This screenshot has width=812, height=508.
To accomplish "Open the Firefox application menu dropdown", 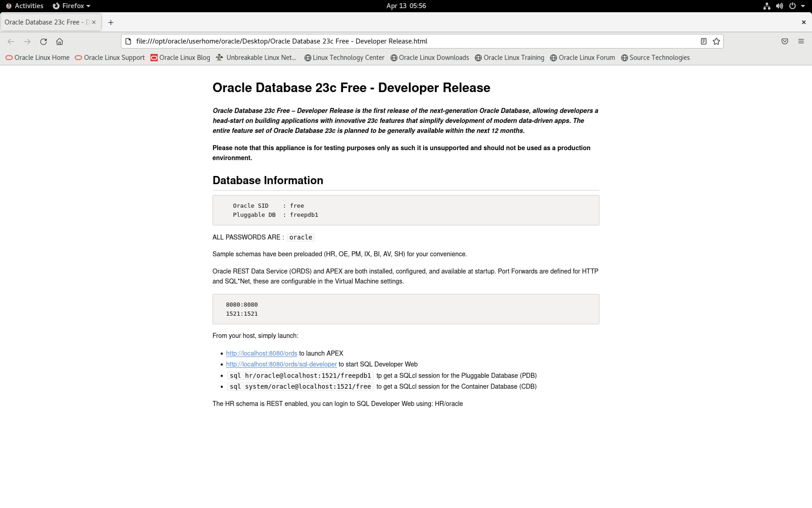I will 71,6.
